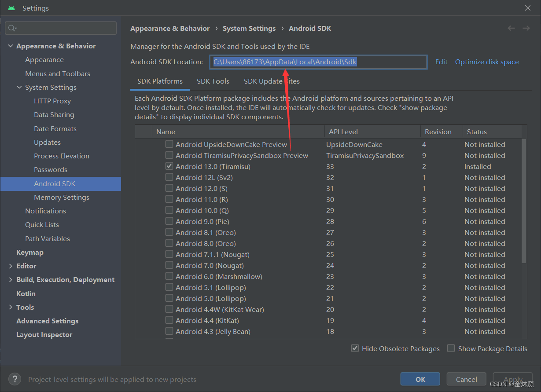The width and height of the screenshot is (541, 392).
Task: Click the Android Studio logo icon
Action: (x=11, y=8)
